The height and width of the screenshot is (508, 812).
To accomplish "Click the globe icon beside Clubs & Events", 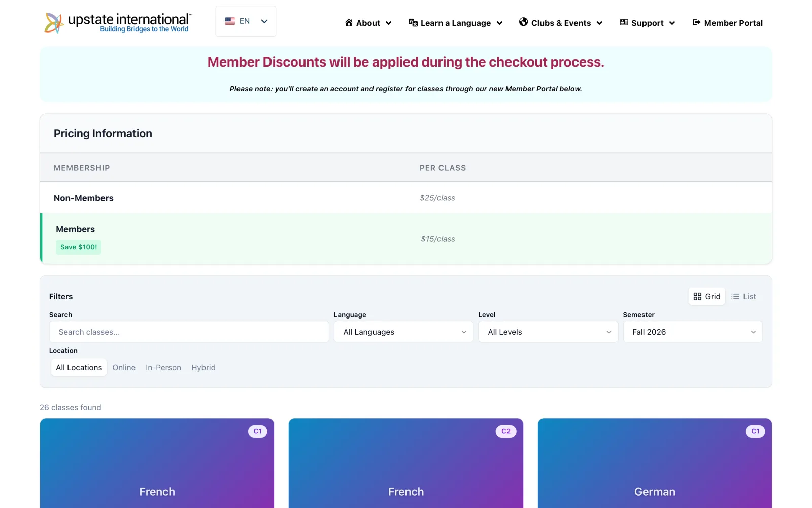I will click(x=523, y=22).
